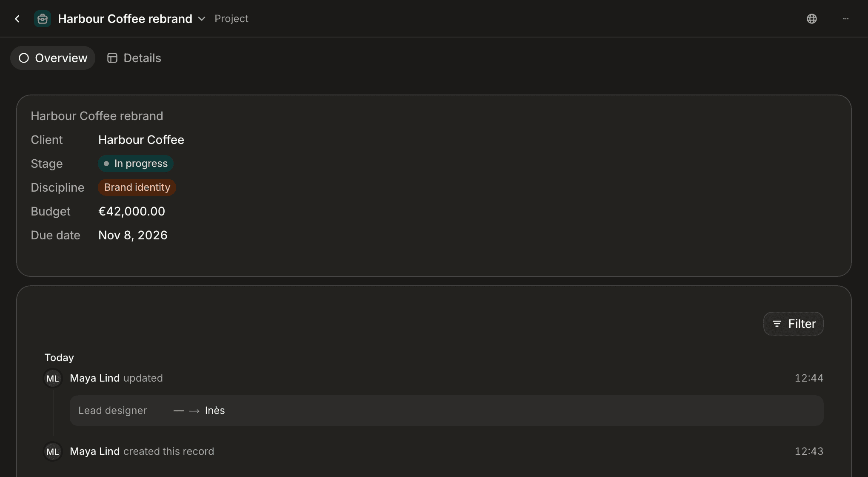Click the 12:43 timestamp
868x477 pixels.
click(809, 451)
